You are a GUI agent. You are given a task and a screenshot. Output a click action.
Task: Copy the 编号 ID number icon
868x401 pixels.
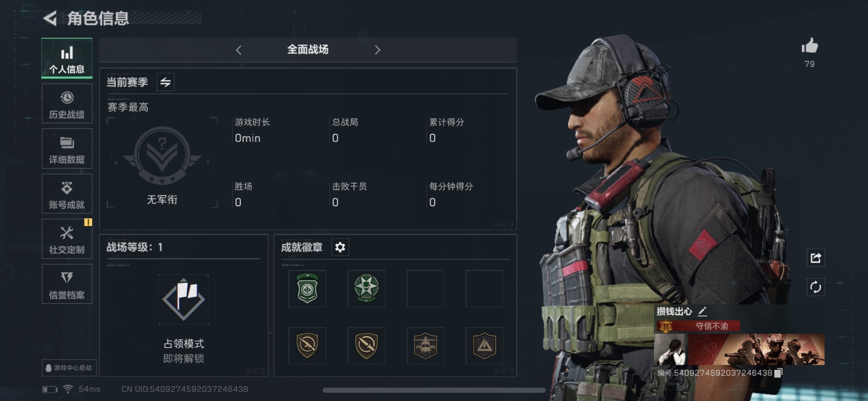coord(778,373)
